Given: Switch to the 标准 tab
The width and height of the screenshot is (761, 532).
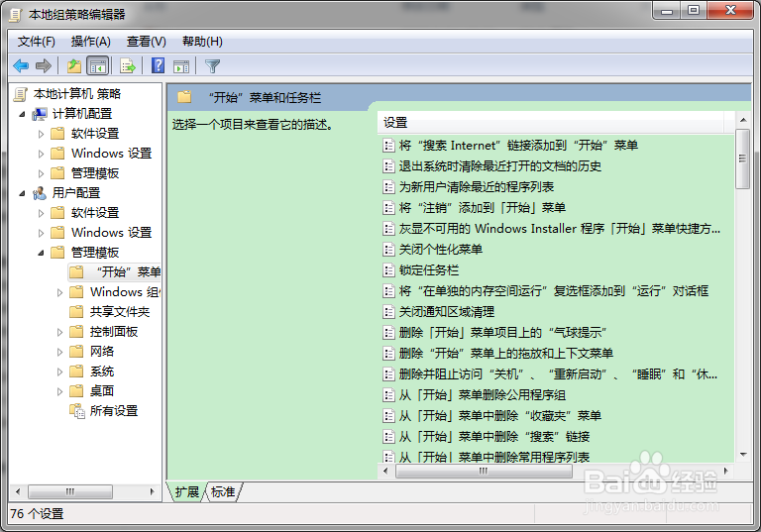Looking at the screenshot, I should point(223,492).
